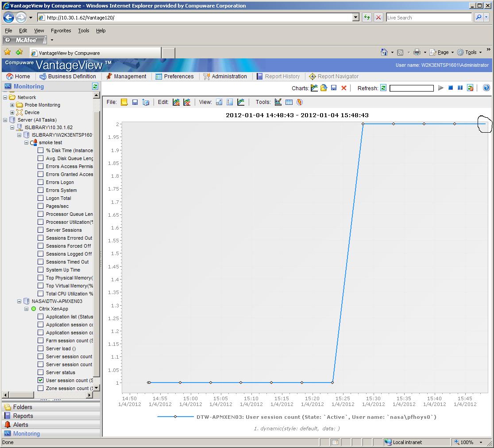Click the list-style icon in View group

(x=230, y=102)
